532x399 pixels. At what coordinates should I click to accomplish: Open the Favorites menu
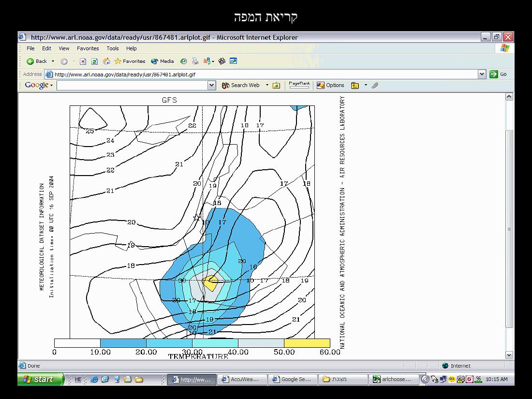tap(88, 48)
